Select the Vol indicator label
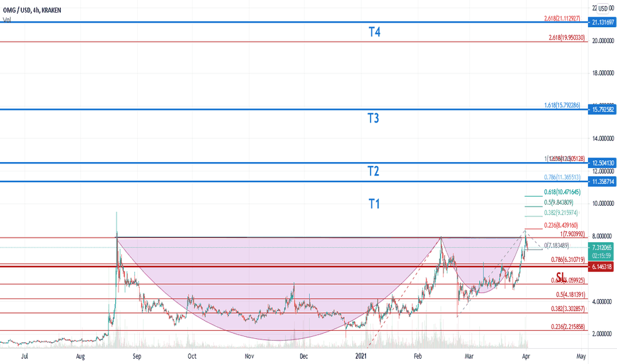Image resolution: width=617 pixels, height=364 pixels. (x=7, y=19)
